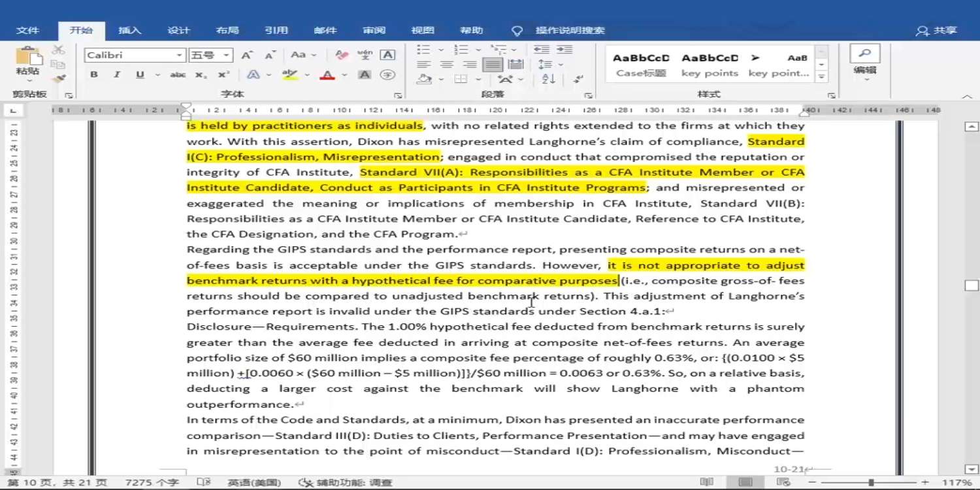The width and height of the screenshot is (980, 490).
Task: Switch to Read Mode view
Action: click(x=706, y=483)
